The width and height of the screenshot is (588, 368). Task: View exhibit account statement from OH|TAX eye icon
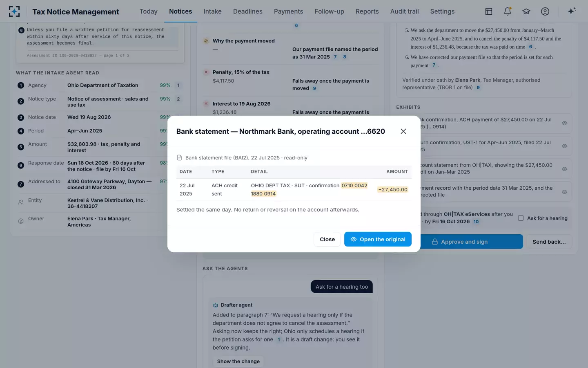564,169
